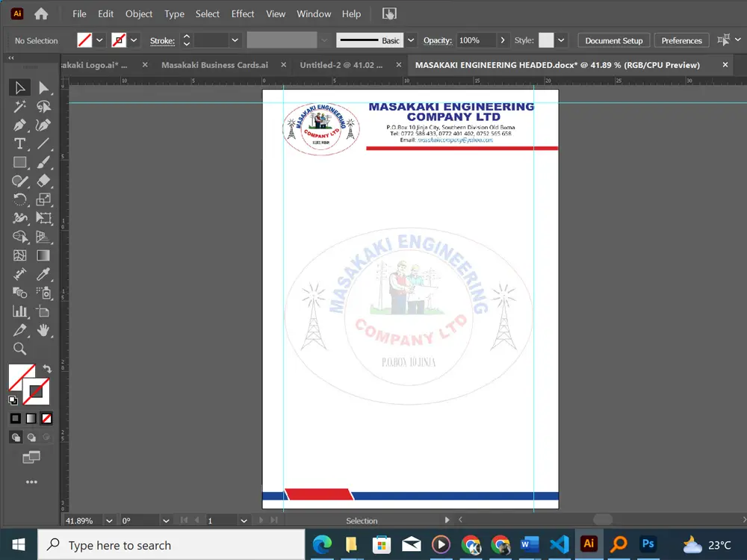Expand Opacity options arrow
This screenshot has width=747, height=560.
pyautogui.click(x=503, y=40)
